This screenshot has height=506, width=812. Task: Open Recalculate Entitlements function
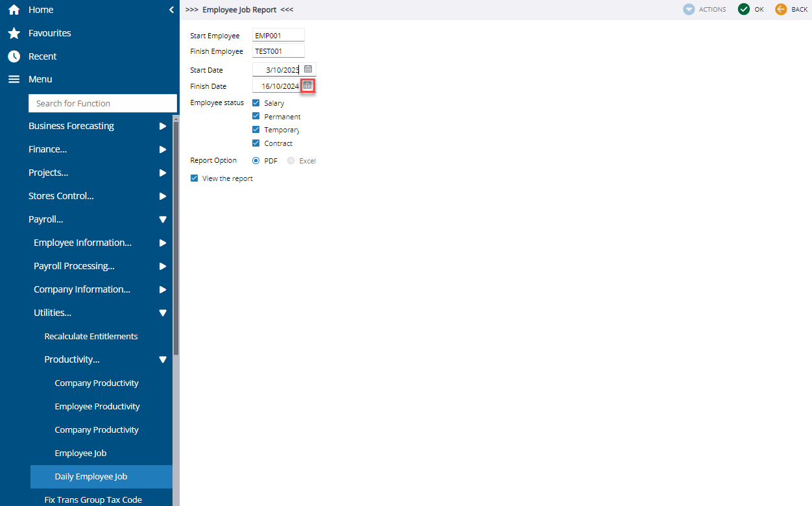(x=91, y=336)
